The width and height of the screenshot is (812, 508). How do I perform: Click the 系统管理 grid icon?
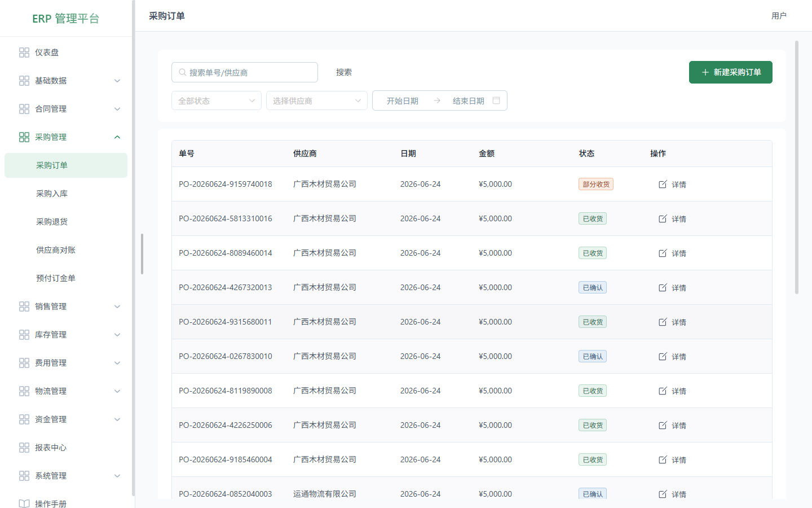pyautogui.click(x=24, y=476)
